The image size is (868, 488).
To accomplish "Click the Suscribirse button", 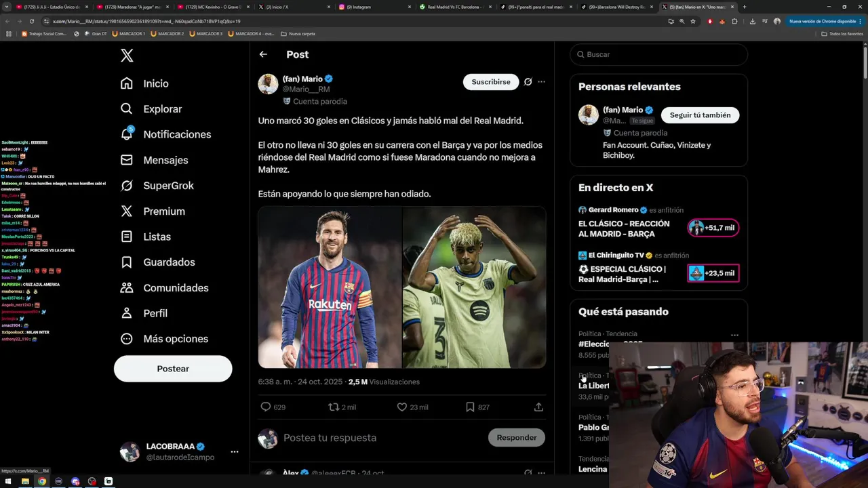I will point(491,82).
